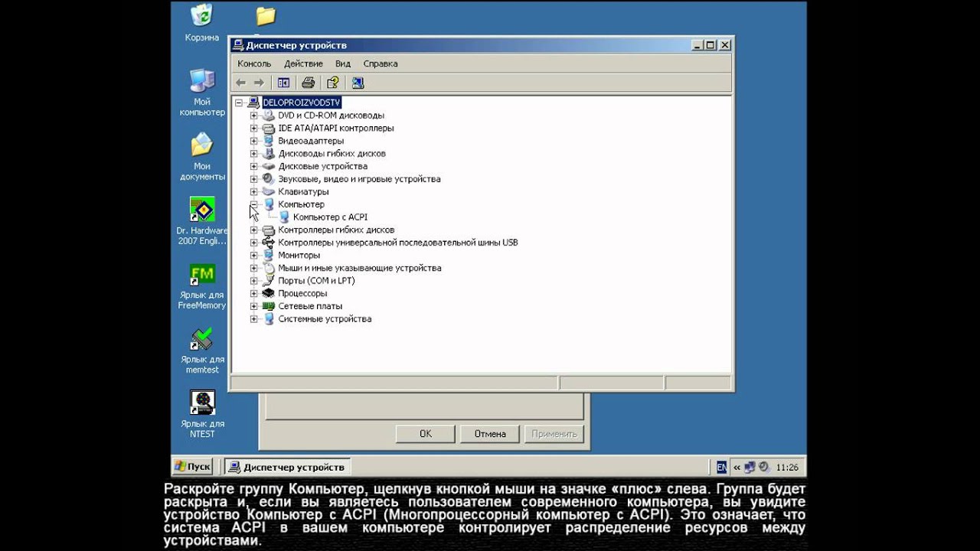Expand the Мониторы category
The image size is (980, 551).
pos(253,255)
